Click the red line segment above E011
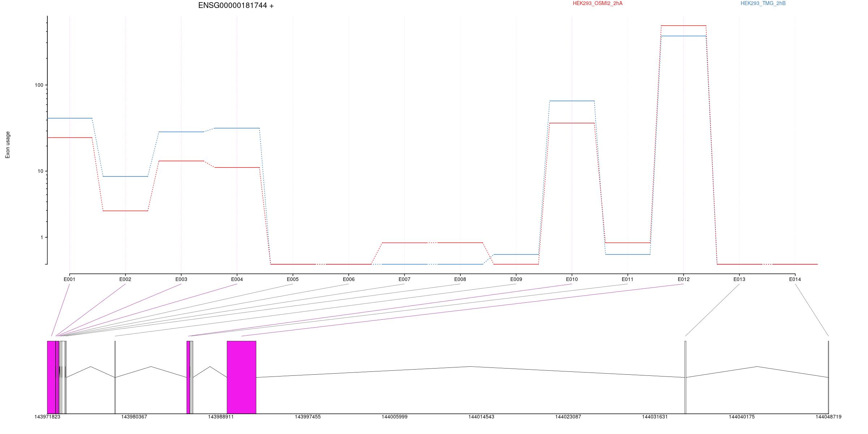This screenshot has height=434, width=868. (x=627, y=243)
